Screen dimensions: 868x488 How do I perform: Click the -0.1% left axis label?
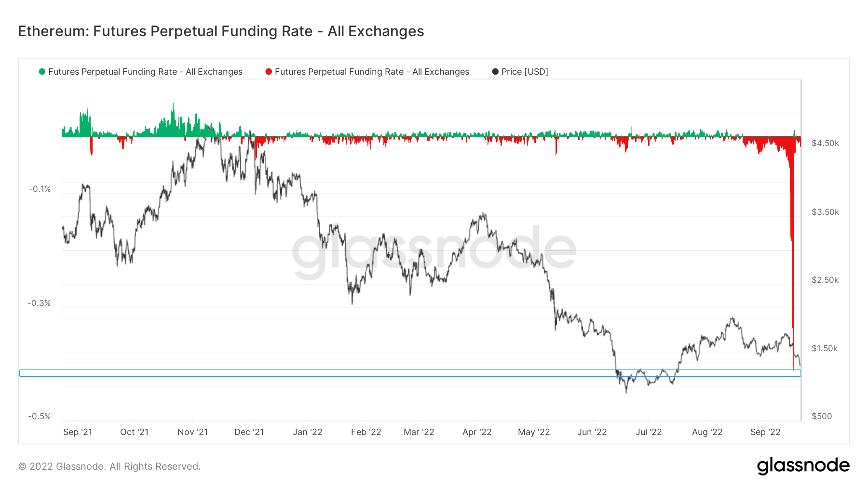tap(40, 189)
